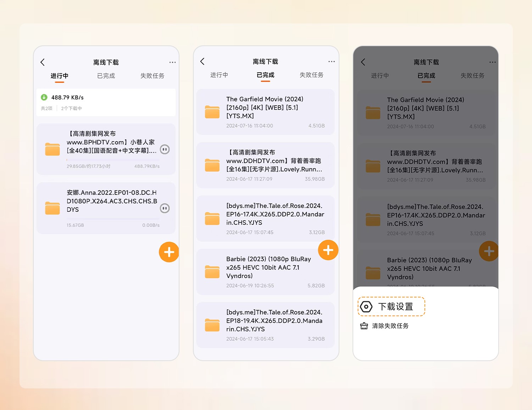
Task: Select the 已完成 tab on the middle phone
Action: point(265,75)
